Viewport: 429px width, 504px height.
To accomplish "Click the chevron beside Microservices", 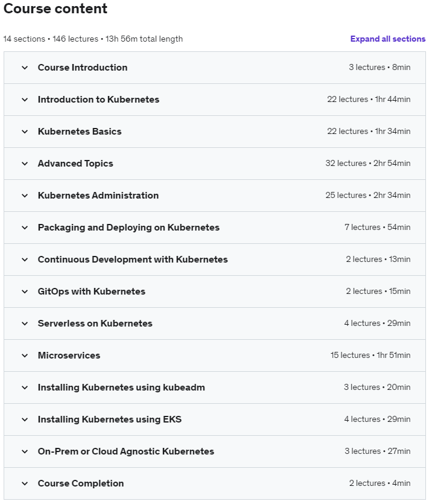I will [25, 356].
